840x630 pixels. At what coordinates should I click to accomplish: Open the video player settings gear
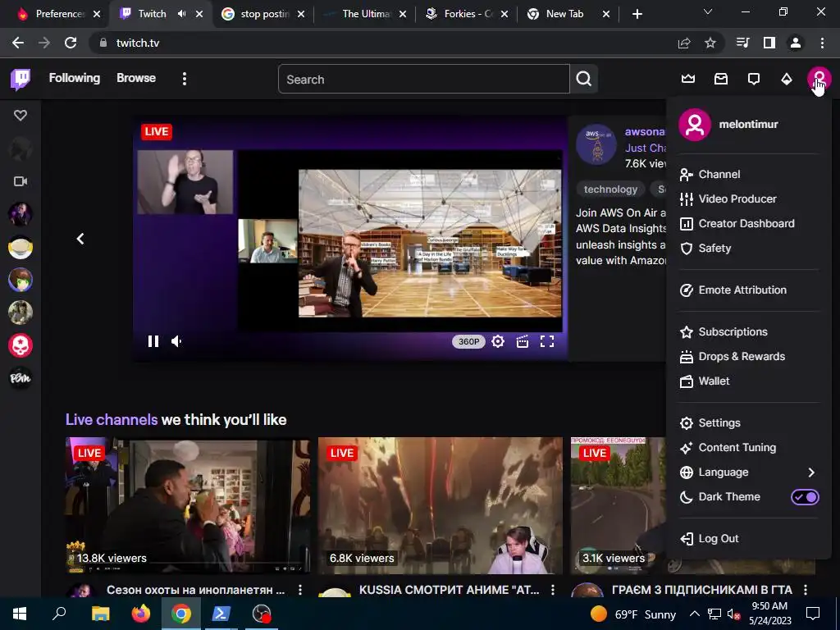[x=498, y=341]
